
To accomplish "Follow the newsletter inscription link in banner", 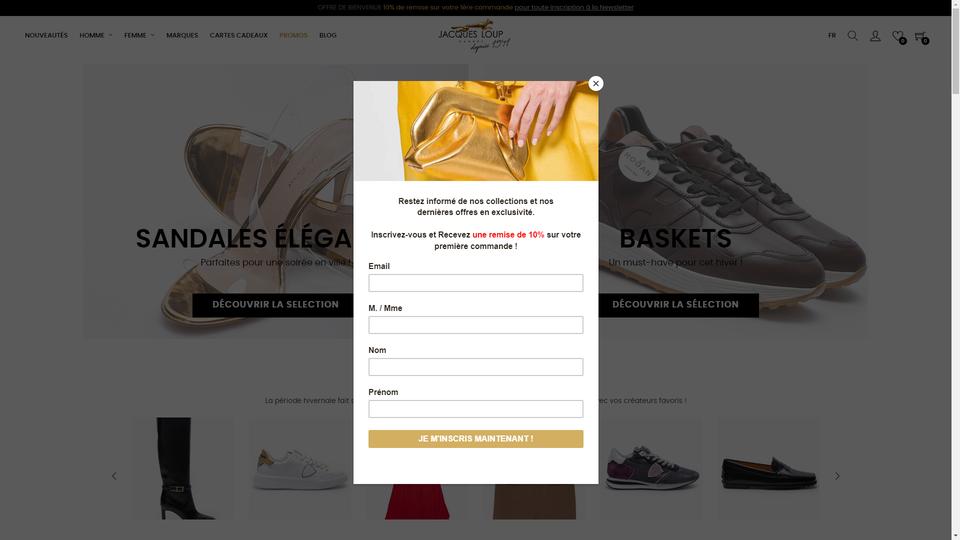I will point(574,7).
